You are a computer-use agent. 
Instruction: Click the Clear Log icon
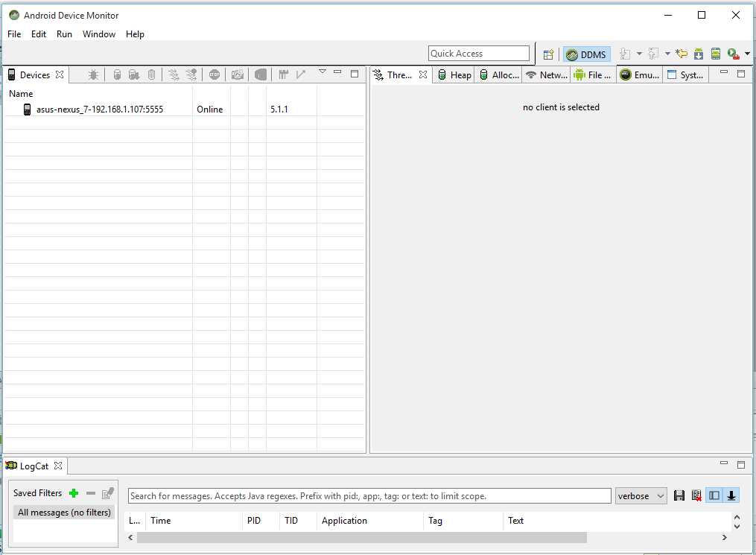click(x=696, y=495)
